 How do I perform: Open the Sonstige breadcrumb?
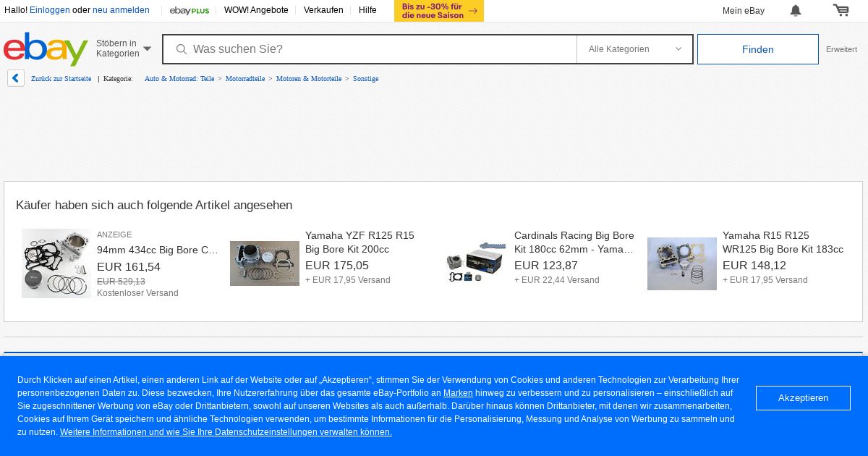[365, 78]
